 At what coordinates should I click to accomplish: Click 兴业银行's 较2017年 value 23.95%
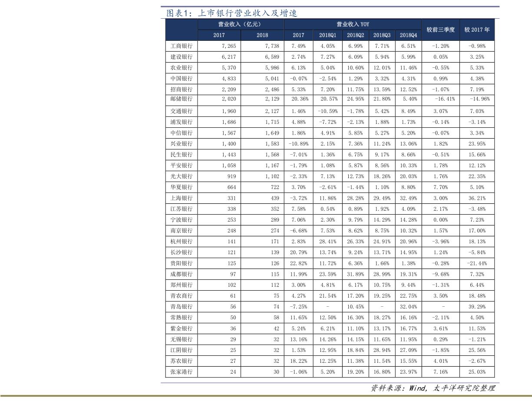tap(477, 144)
